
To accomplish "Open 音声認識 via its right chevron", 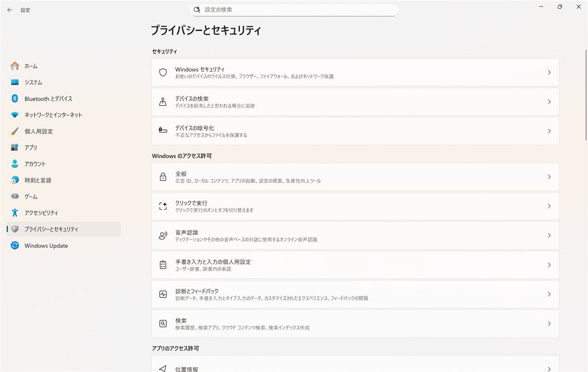I will tap(549, 236).
